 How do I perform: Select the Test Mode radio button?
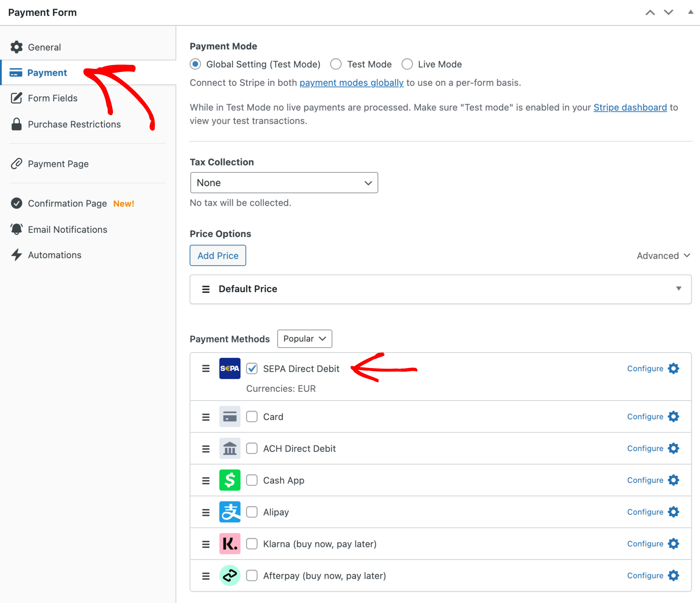(x=336, y=64)
